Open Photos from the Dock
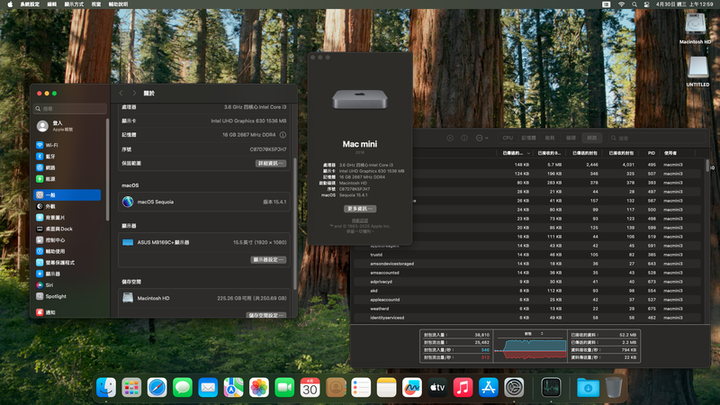 point(259,388)
